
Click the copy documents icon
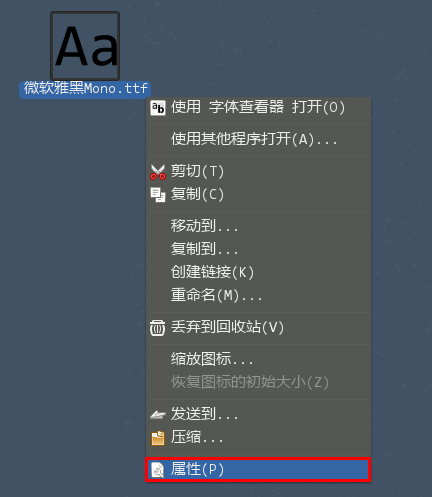pyautogui.click(x=158, y=195)
